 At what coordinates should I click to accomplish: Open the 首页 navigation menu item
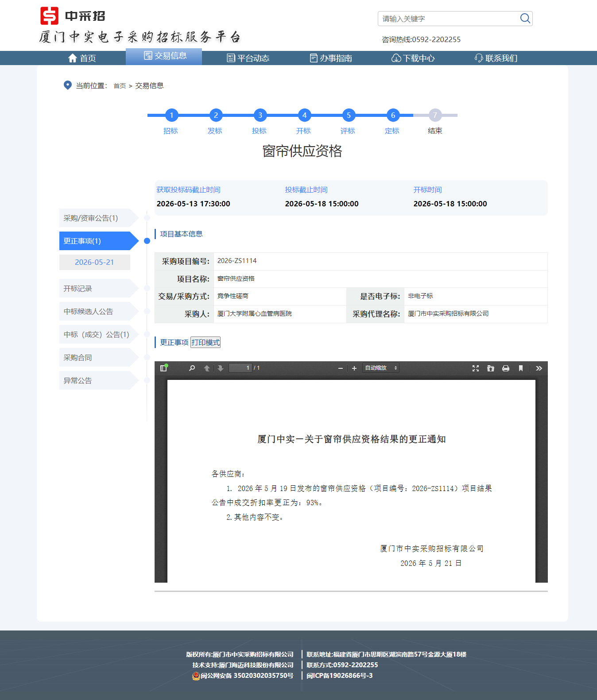coord(82,58)
